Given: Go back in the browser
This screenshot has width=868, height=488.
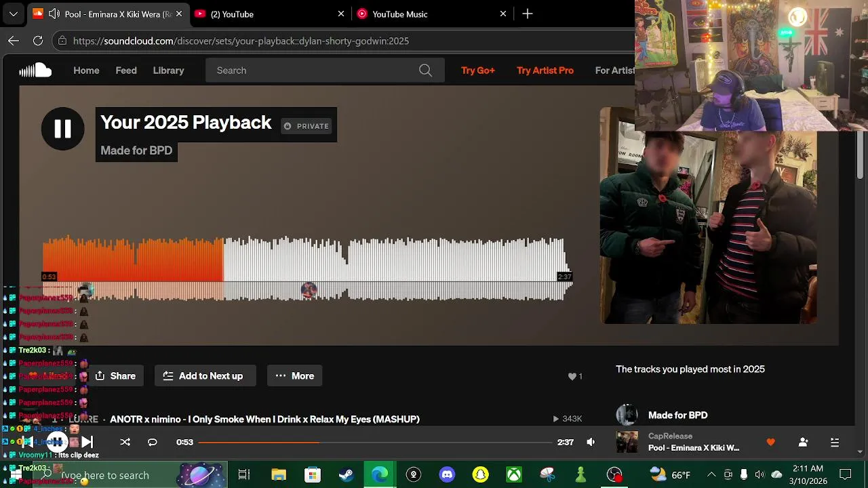Looking at the screenshot, I should pyautogui.click(x=14, y=41).
